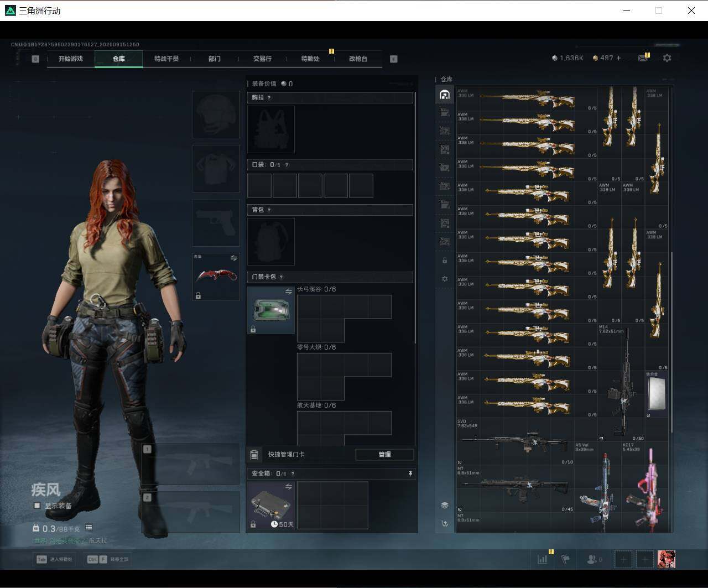This screenshot has width=708, height=588.
Task: Select the empty chest rig slot
Action: coord(271,129)
